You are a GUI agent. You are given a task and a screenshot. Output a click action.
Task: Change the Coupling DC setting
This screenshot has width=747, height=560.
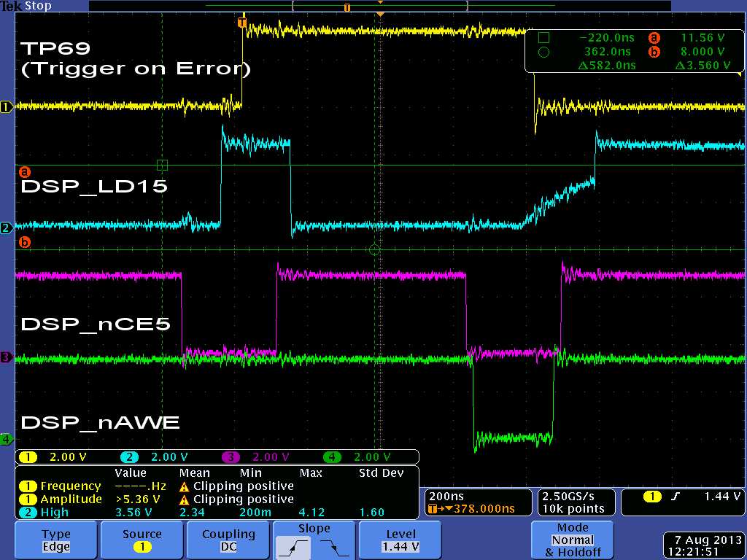coord(228,540)
